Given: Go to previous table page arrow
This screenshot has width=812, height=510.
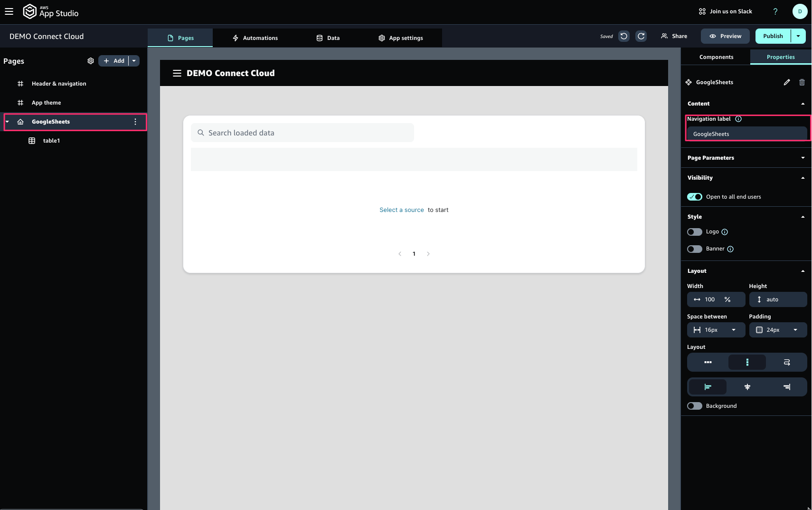Looking at the screenshot, I should [x=400, y=254].
